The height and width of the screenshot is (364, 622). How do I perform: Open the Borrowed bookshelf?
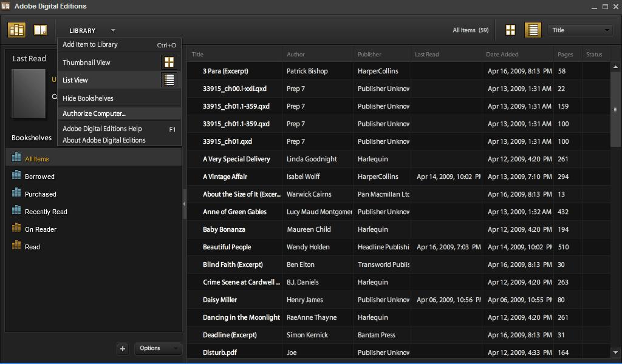tap(39, 177)
